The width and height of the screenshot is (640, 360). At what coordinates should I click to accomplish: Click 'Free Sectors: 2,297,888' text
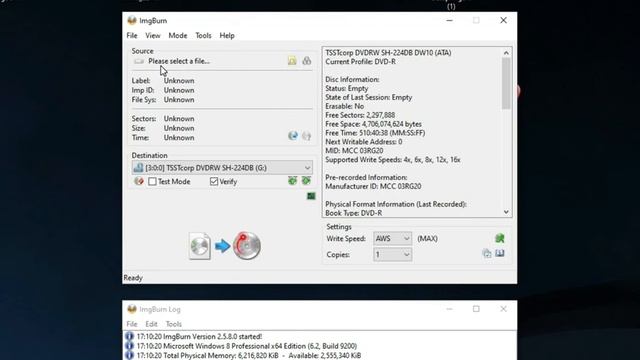pos(360,115)
